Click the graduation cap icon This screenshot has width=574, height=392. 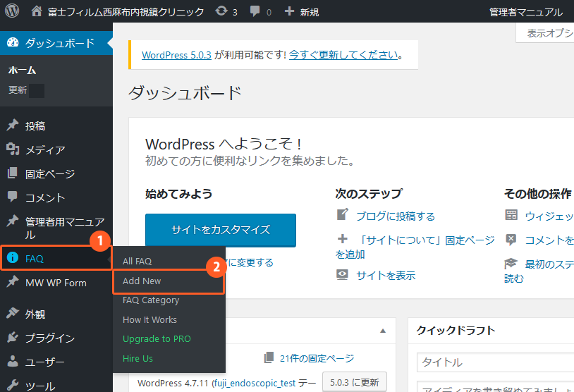point(511,263)
